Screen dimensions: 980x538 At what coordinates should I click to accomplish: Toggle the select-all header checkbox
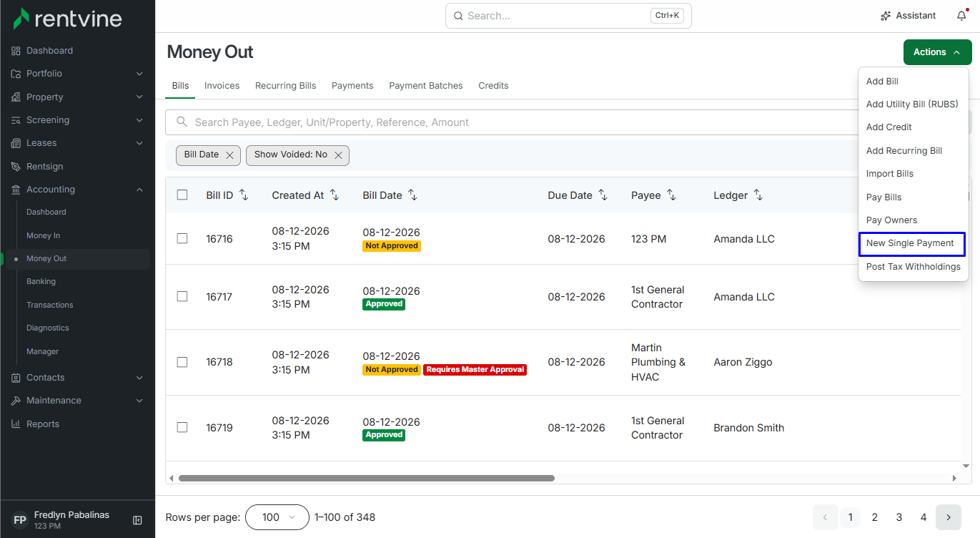(x=182, y=195)
